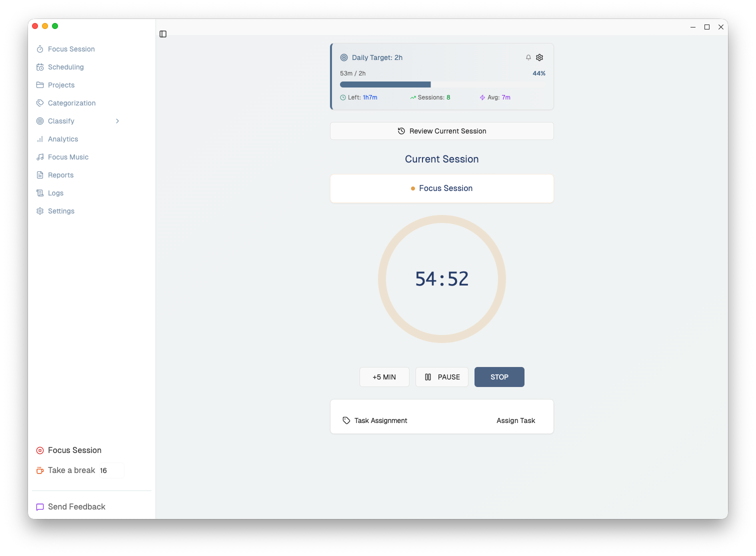
Task: Click the break duration field showing 16
Action: [x=111, y=470]
